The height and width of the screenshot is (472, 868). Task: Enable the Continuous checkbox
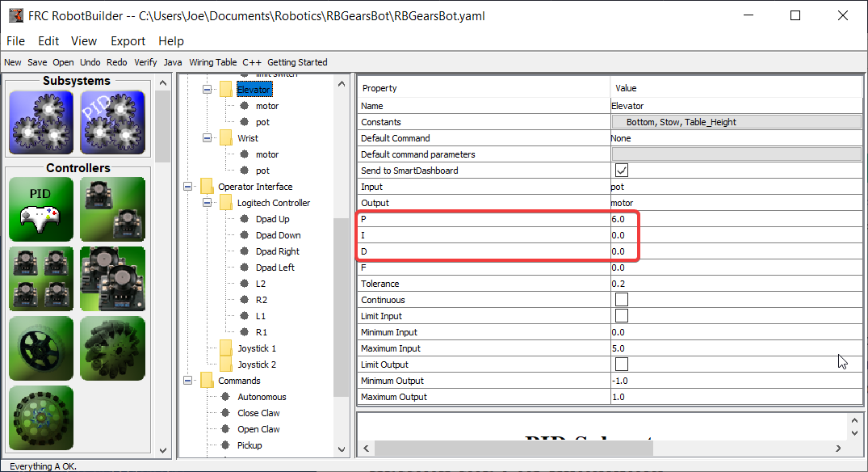pos(622,300)
